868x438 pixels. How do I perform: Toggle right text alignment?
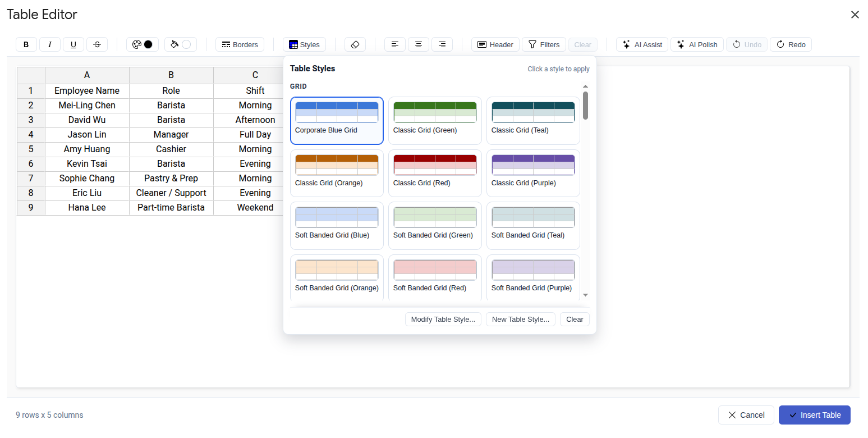click(x=442, y=44)
